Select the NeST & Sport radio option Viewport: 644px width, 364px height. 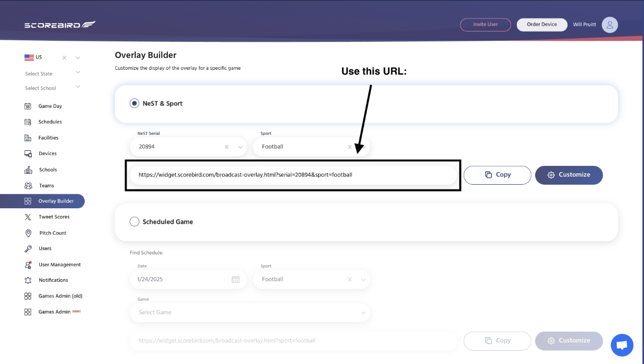click(134, 103)
